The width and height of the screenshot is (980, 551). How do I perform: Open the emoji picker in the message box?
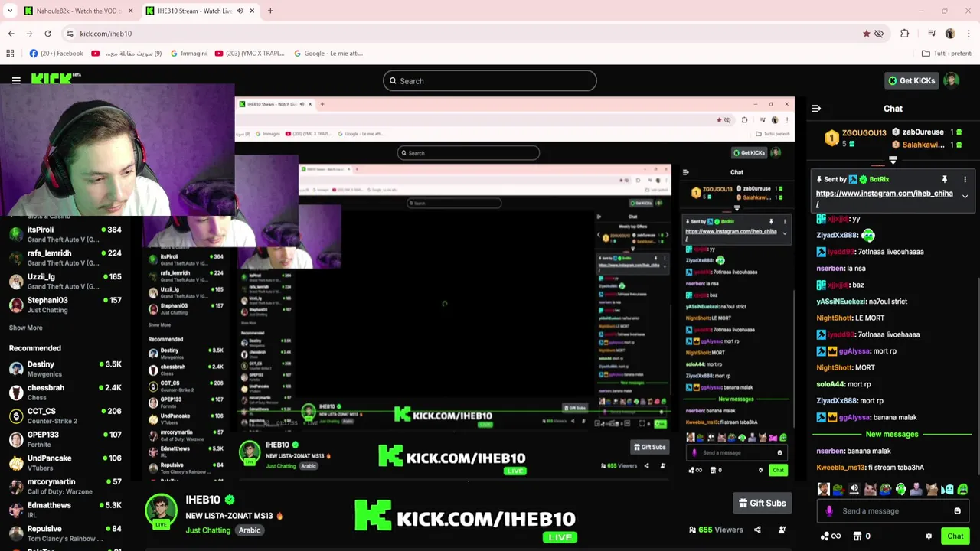click(957, 511)
